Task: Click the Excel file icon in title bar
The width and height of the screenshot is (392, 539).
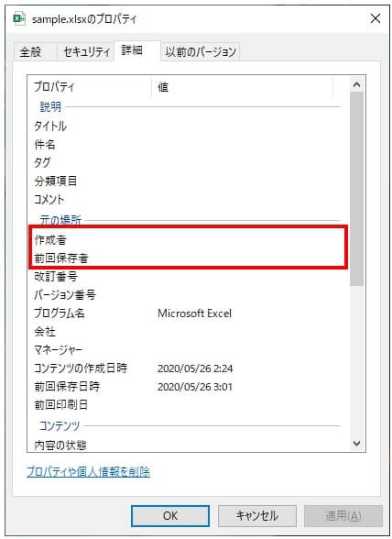Action: pos(19,18)
